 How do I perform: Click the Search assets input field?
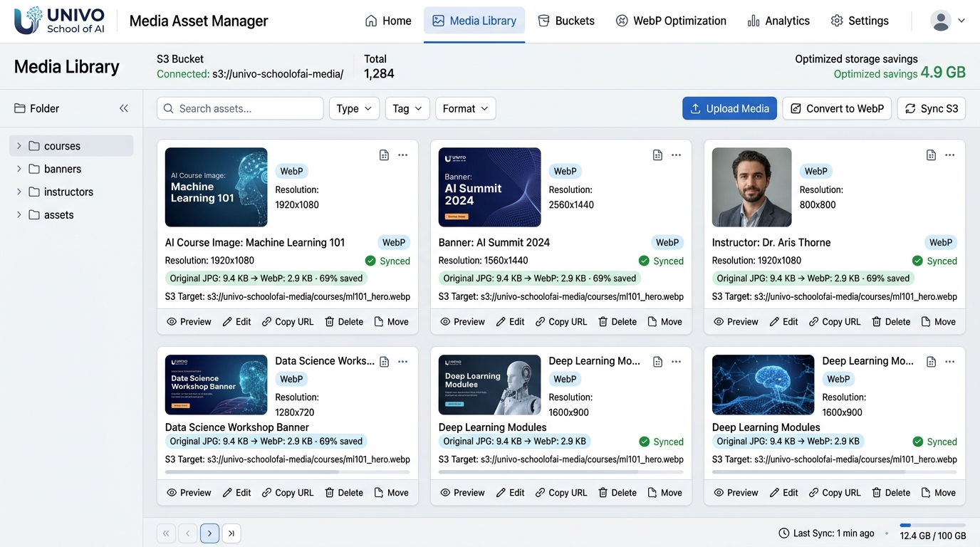(240, 108)
